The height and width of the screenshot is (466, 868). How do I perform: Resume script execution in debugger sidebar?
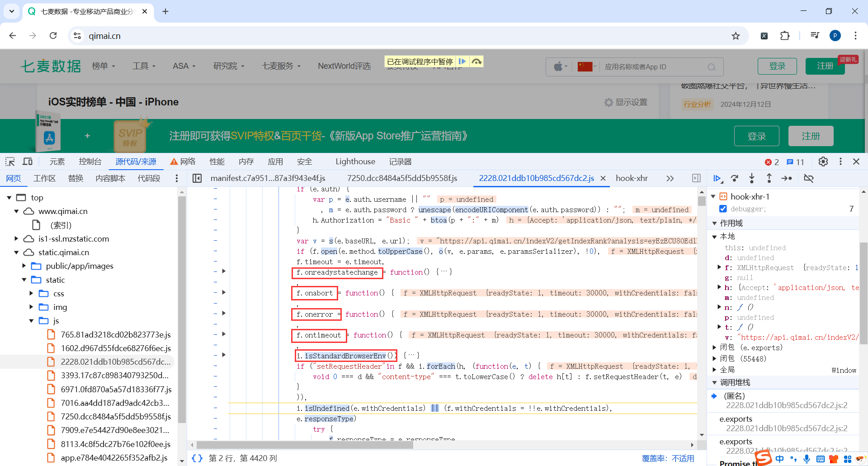(717, 178)
